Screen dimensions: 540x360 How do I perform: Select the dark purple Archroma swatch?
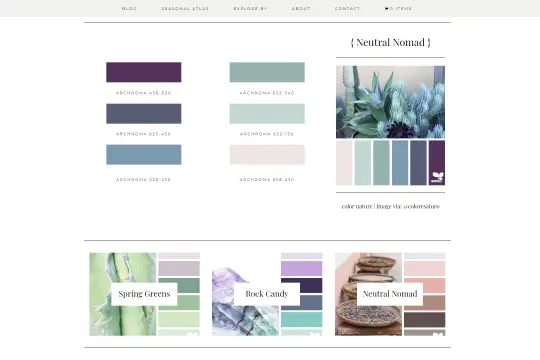point(144,72)
